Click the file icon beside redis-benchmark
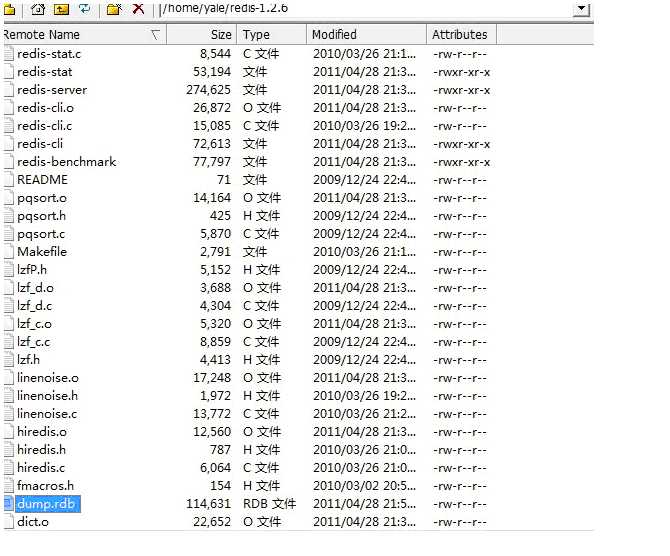The height and width of the screenshot is (556, 670). click(9, 162)
